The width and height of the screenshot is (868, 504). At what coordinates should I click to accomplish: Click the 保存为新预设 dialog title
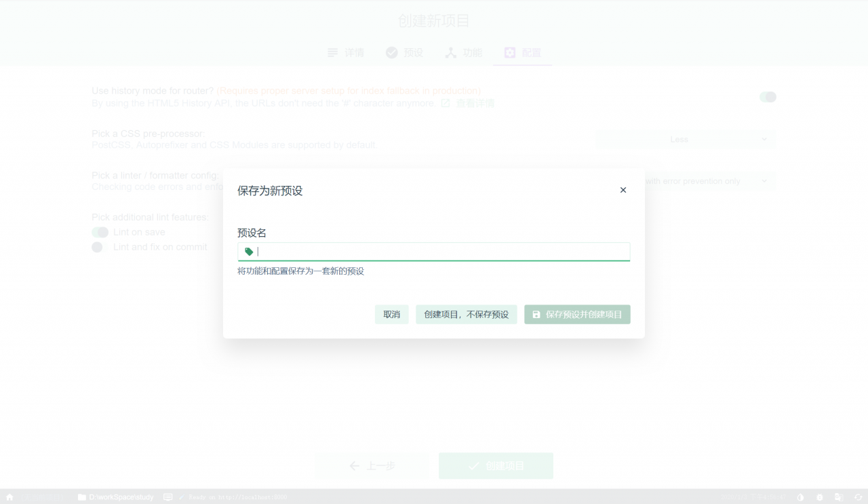[x=270, y=191]
